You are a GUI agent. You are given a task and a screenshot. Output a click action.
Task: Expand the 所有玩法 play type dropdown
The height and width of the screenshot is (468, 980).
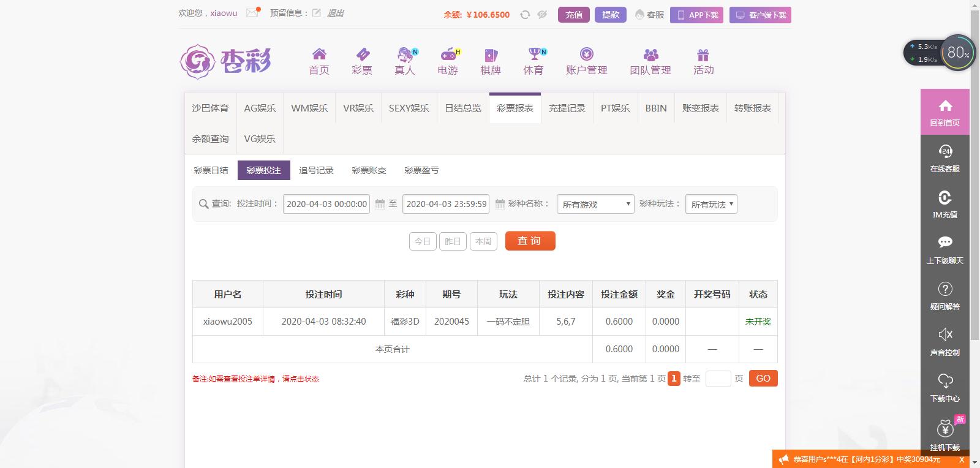(x=711, y=204)
